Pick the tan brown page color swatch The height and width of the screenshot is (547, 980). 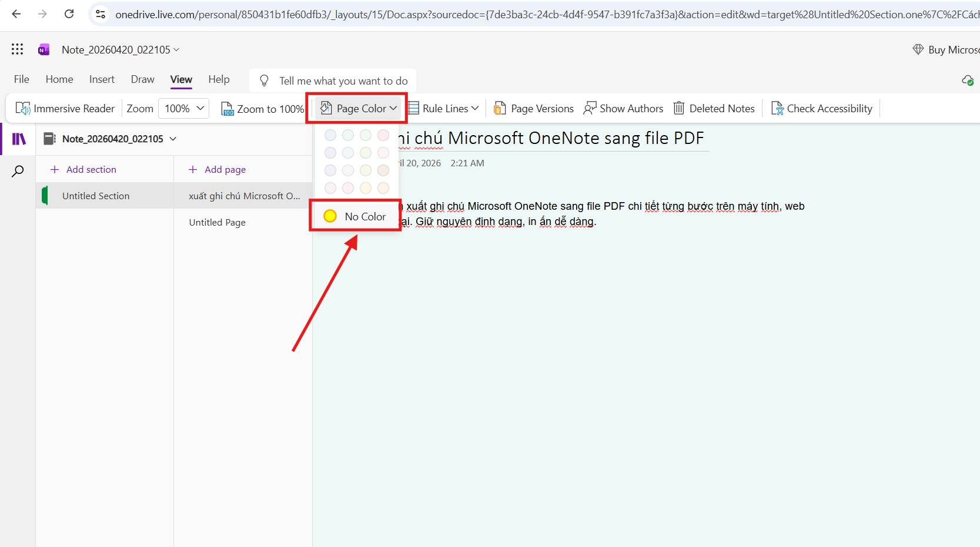(x=383, y=170)
